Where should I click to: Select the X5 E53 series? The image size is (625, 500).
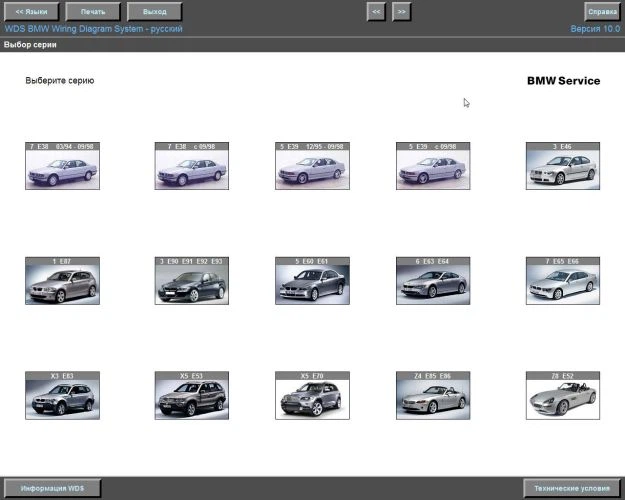tap(192, 399)
